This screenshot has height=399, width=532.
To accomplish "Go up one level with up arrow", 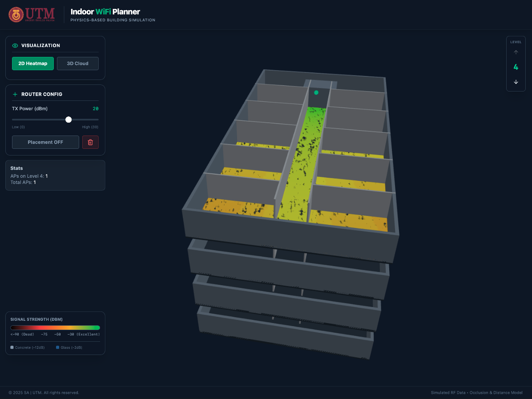I will pos(516,52).
